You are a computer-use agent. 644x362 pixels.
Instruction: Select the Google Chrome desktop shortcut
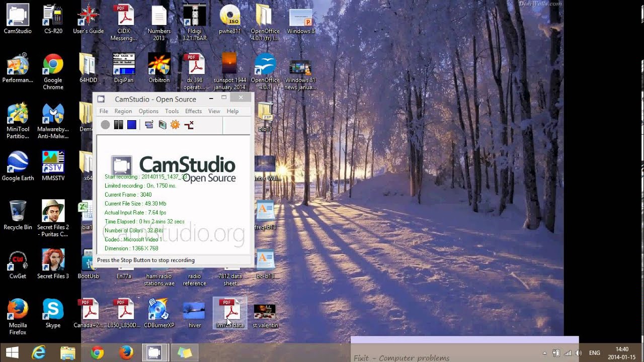pos(53,72)
